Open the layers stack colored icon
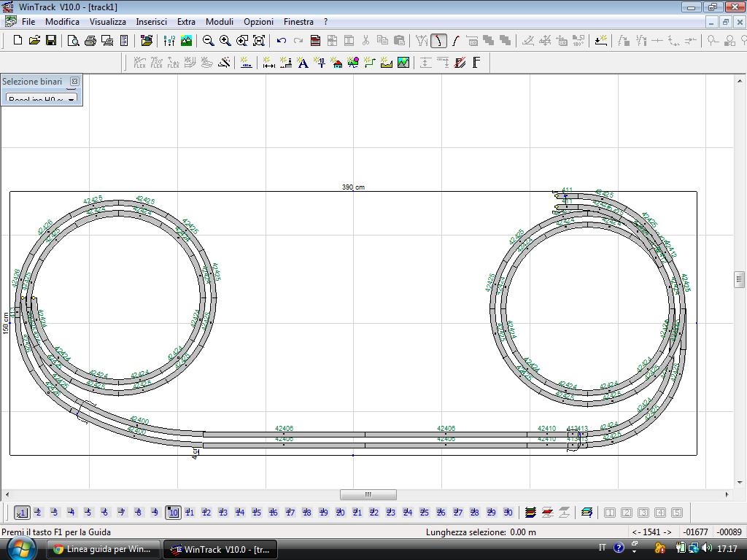This screenshot has width=747, height=560. (x=530, y=513)
